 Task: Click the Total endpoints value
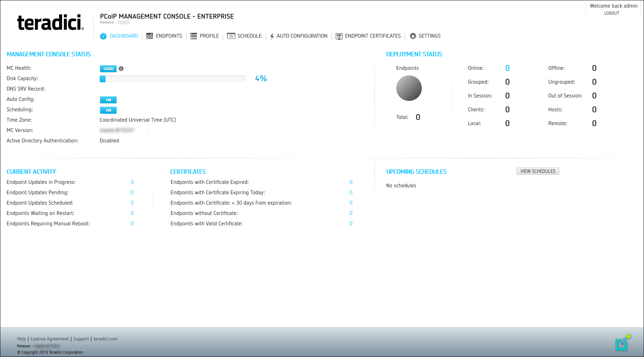(x=418, y=117)
